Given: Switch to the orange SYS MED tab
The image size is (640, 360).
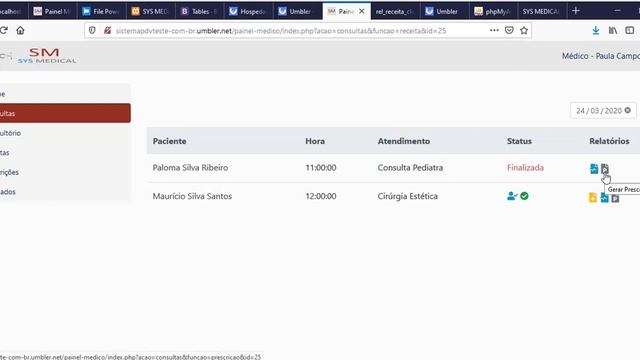Looking at the screenshot, I should pyautogui.click(x=151, y=11).
